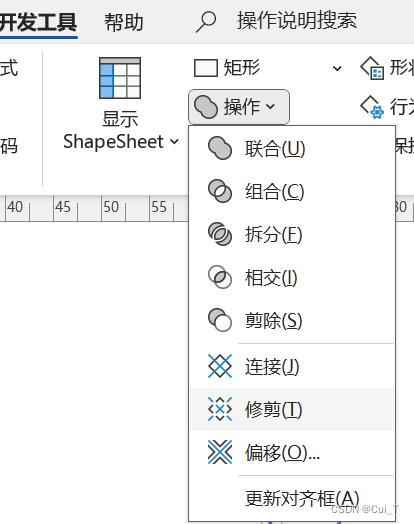Click the shape name icon top right
Screen dimensions: 414x524
372,68
